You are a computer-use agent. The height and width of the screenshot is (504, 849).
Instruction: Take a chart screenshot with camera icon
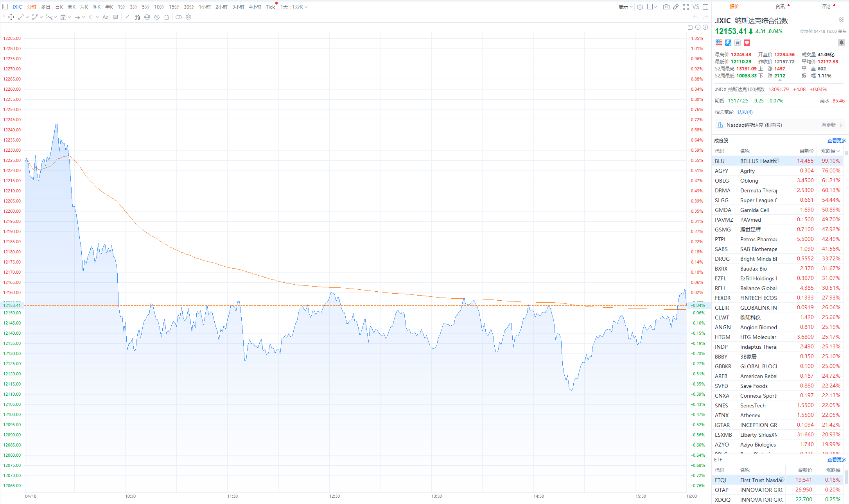click(666, 7)
